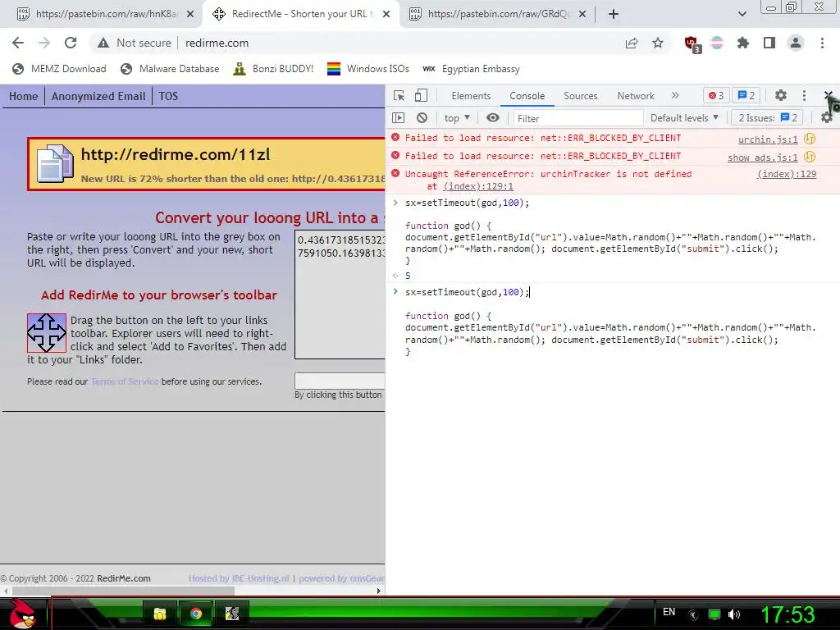The height and width of the screenshot is (630, 840).
Task: Open the tab search dropdown arrow
Action: click(742, 14)
